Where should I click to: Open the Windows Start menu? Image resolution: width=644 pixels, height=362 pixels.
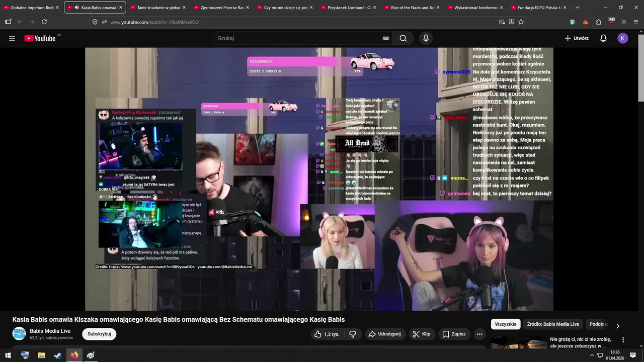8,355
